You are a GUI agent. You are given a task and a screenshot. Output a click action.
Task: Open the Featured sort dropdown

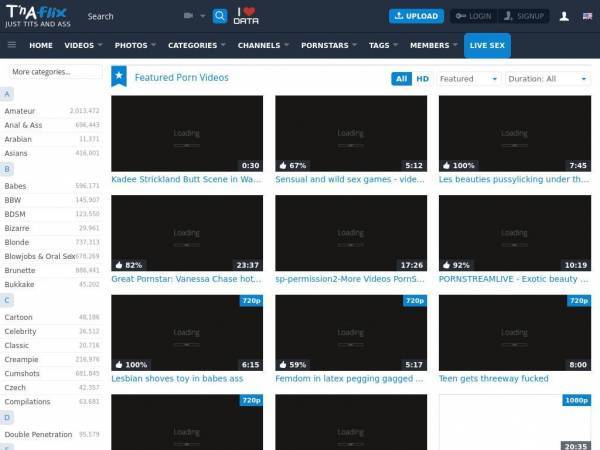pyautogui.click(x=469, y=79)
